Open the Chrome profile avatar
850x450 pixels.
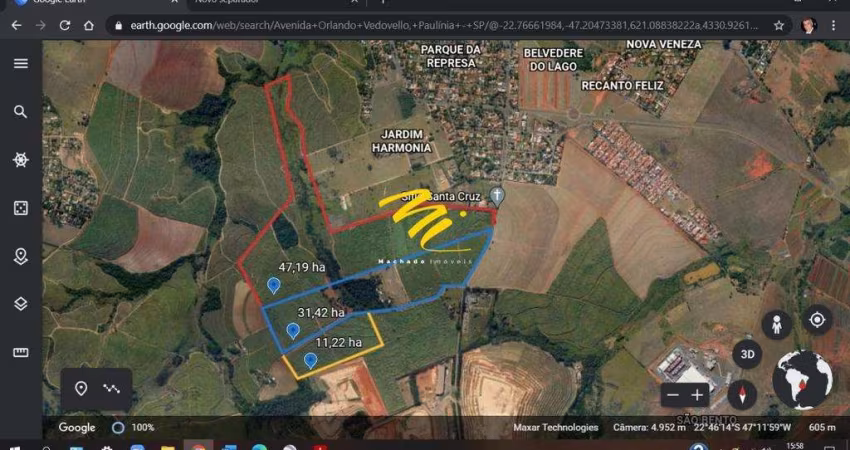coord(809,25)
